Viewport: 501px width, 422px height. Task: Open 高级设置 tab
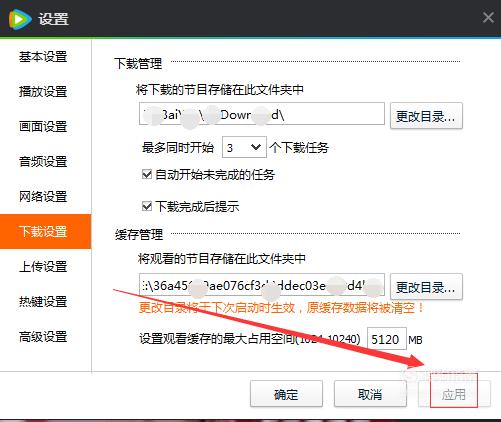[x=43, y=337]
